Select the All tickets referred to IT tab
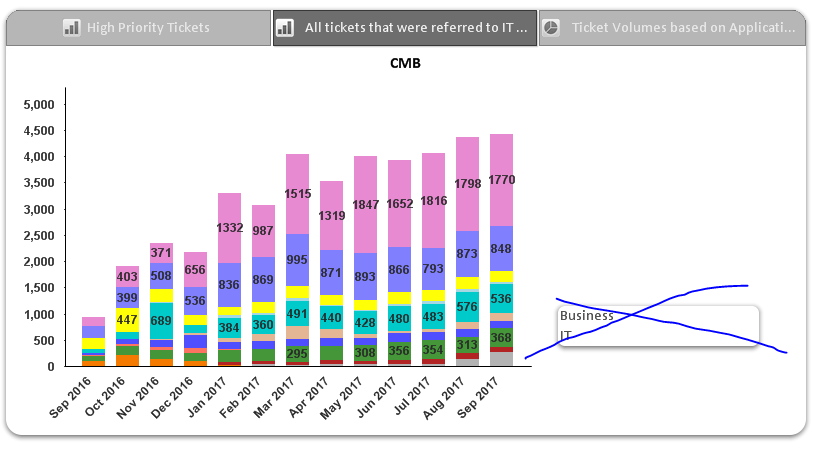 click(416, 28)
